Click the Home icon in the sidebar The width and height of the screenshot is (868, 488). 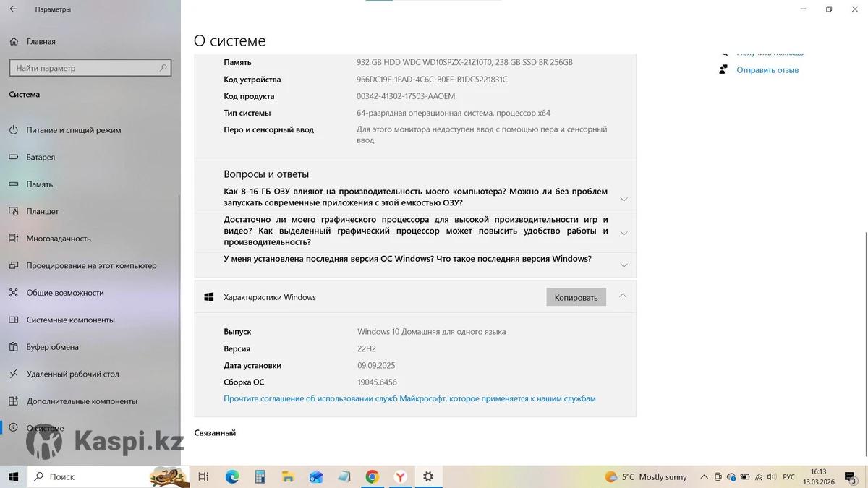click(14, 42)
